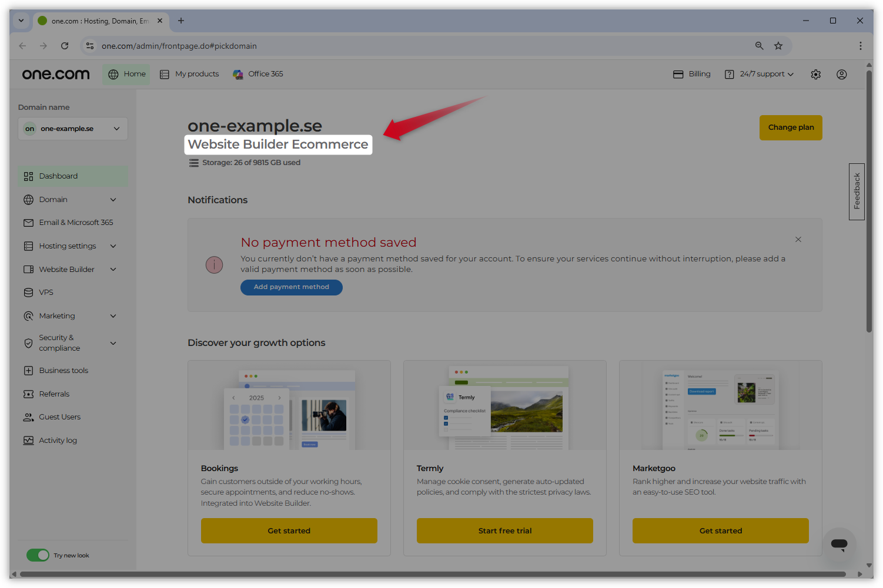Image resolution: width=883 pixels, height=588 pixels.
Task: Click the Bookings preview image
Action: tap(289, 405)
